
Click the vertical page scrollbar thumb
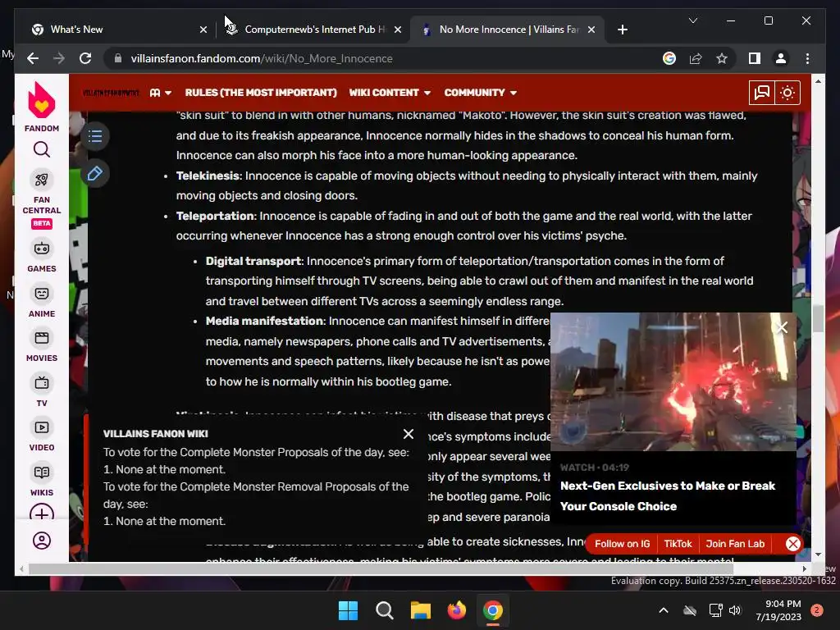tap(818, 319)
